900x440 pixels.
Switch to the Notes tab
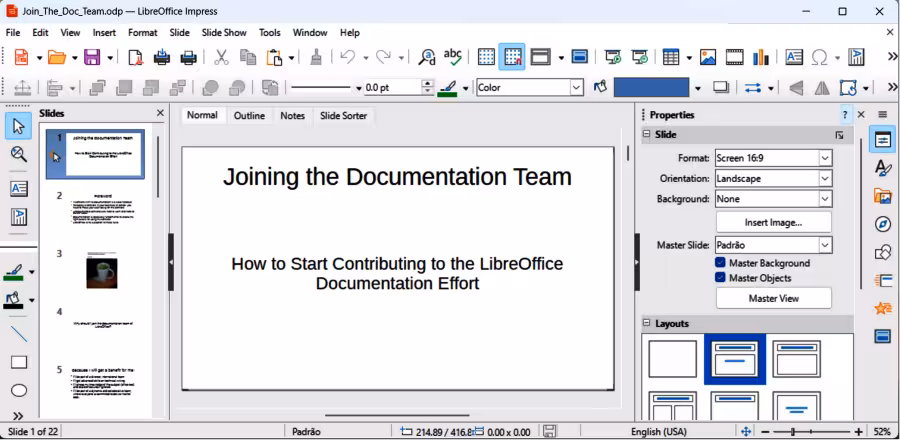coord(292,115)
